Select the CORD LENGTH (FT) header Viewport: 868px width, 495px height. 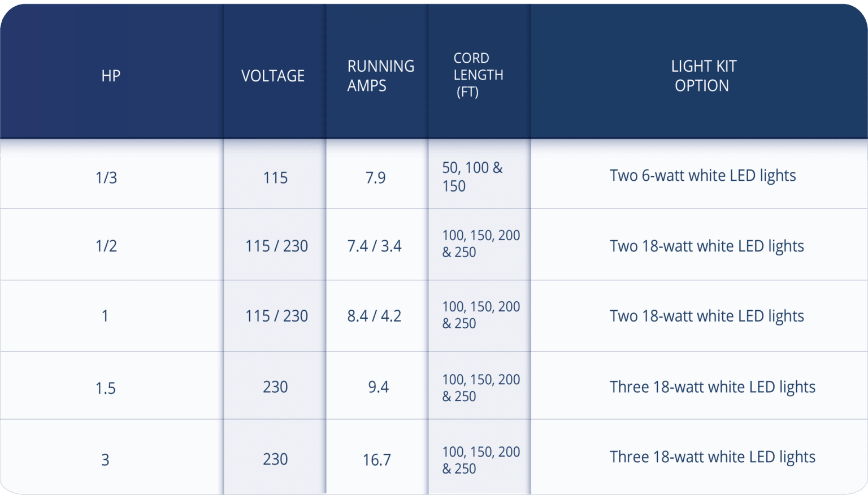point(478,75)
